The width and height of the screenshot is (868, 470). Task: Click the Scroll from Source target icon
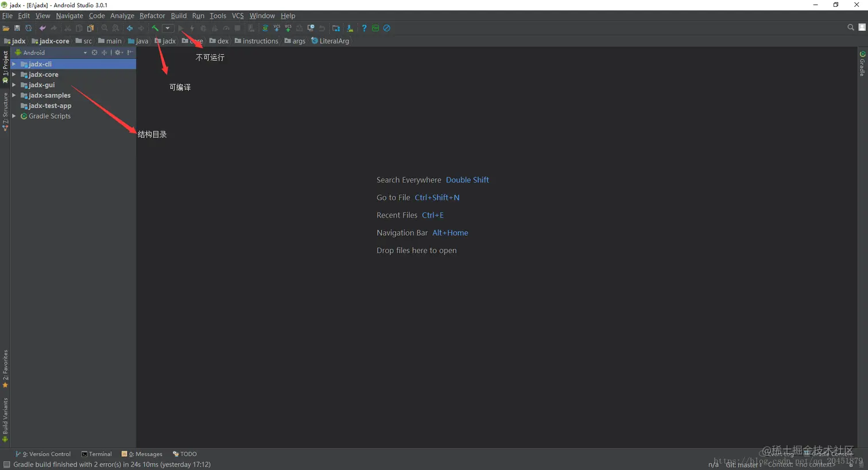[95, 52]
